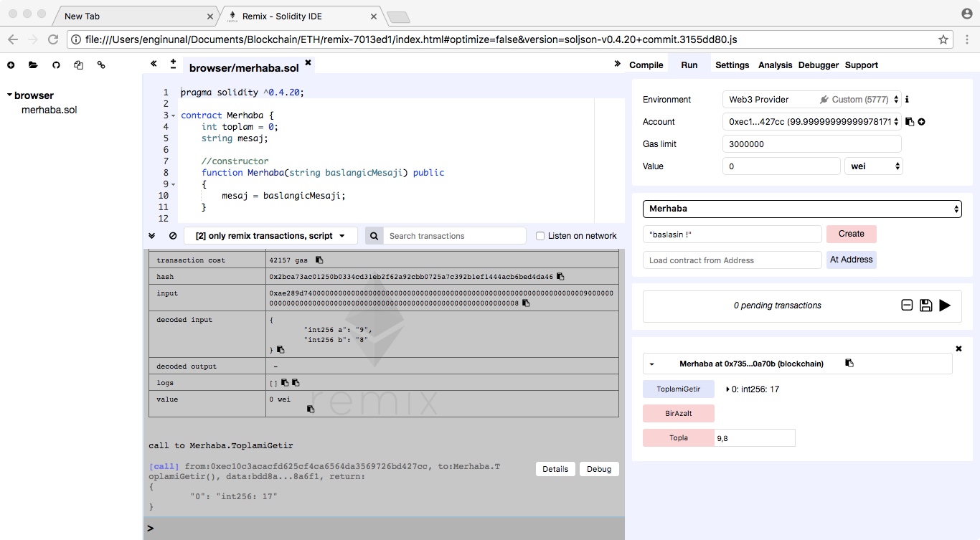Screen dimensions: 980x540
Task: Click the transaction search magnifier icon
Action: tap(374, 236)
